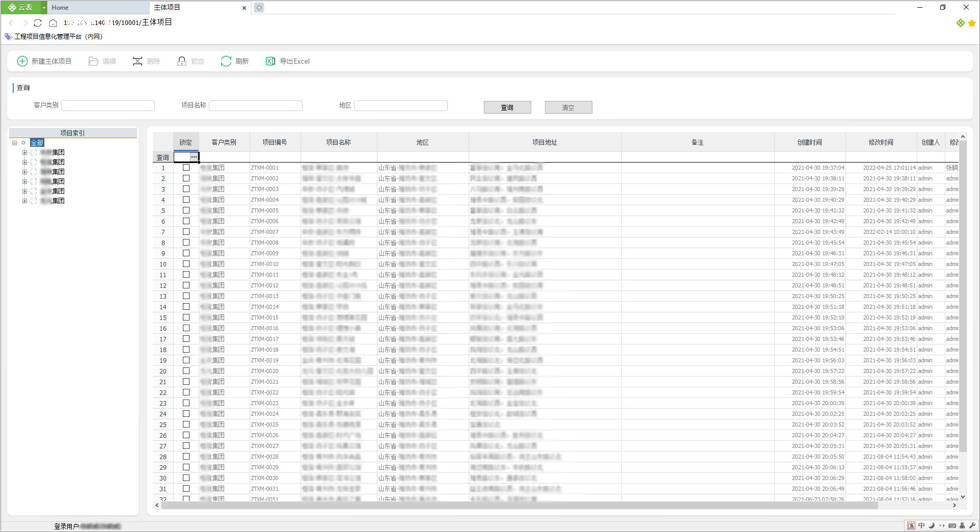Expand the second 集团 tree node
This screenshot has height=532, width=980.
pos(24,162)
